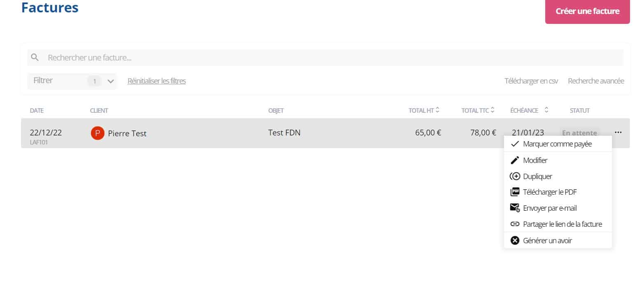This screenshot has height=291, width=644.
Task: Click the checkmark icon for payée
Action: pos(514,144)
